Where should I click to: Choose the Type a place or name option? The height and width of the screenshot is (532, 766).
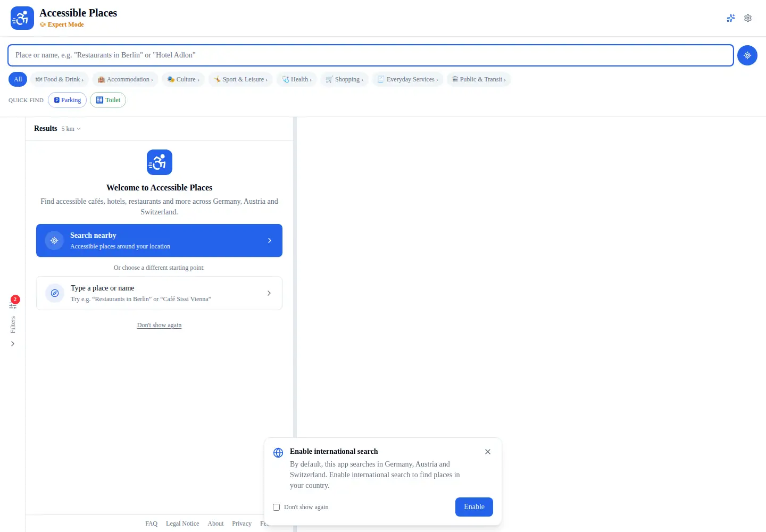[x=159, y=293]
